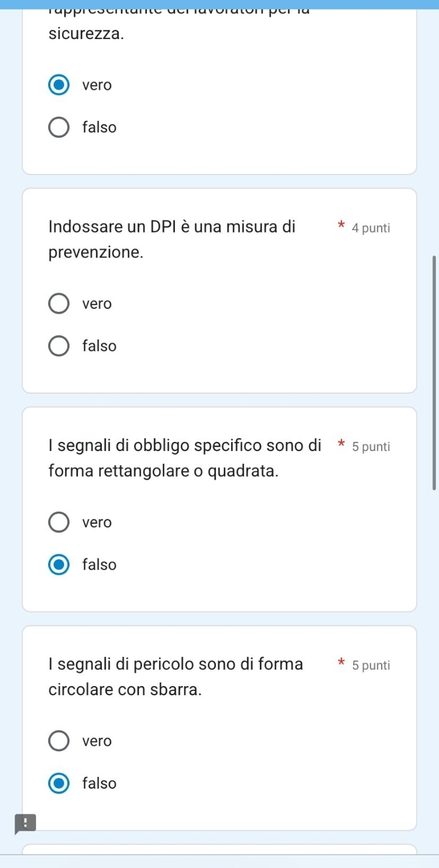Report a problem via the exclamation icon
Image resolution: width=439 pixels, height=868 pixels.
pyautogui.click(x=25, y=823)
